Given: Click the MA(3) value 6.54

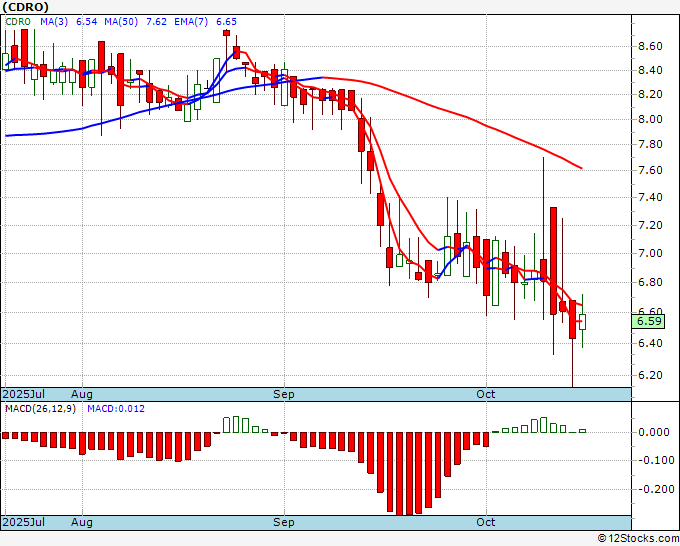Looking at the screenshot, I should [x=87, y=22].
